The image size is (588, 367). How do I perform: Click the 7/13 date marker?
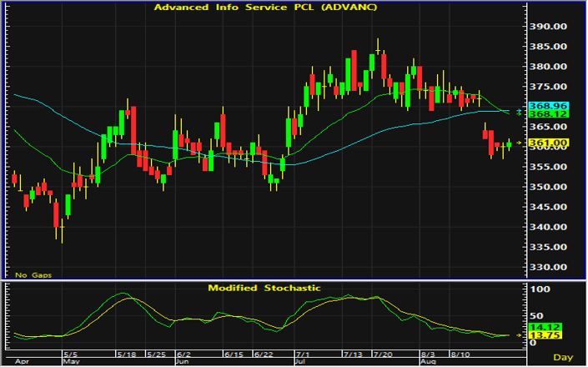pyautogui.click(x=354, y=354)
